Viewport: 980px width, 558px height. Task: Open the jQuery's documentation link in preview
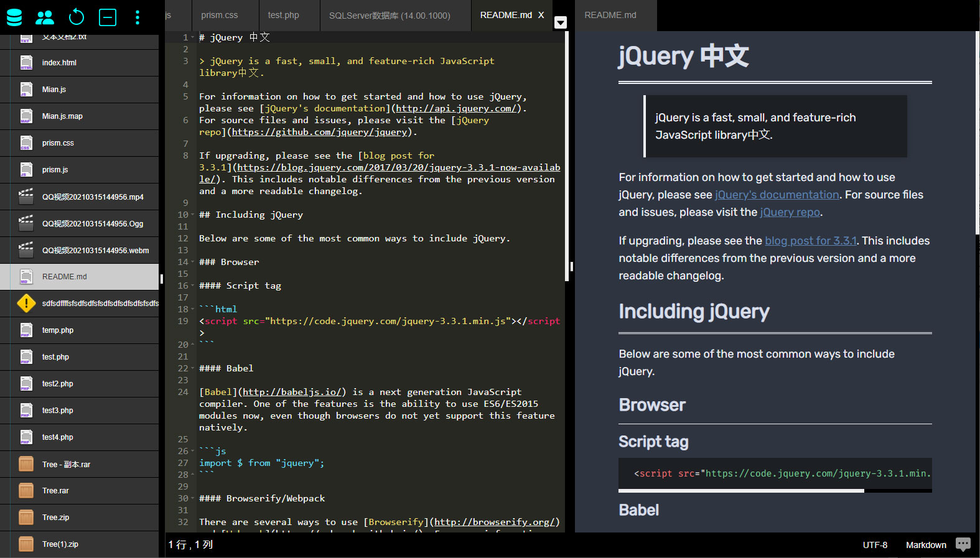777,195
